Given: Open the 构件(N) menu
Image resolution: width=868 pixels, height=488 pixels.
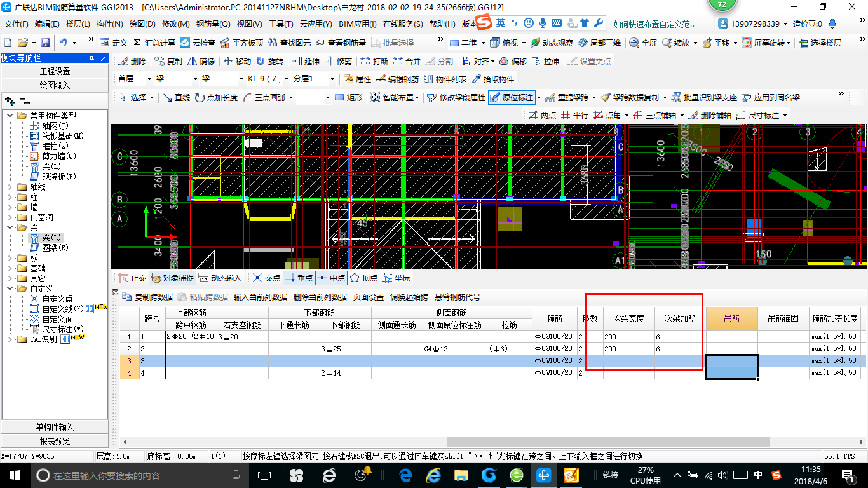Looking at the screenshot, I should [110, 24].
